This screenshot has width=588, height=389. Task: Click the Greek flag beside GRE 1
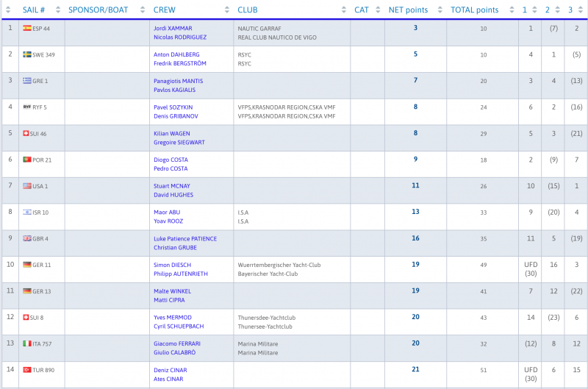(27, 81)
